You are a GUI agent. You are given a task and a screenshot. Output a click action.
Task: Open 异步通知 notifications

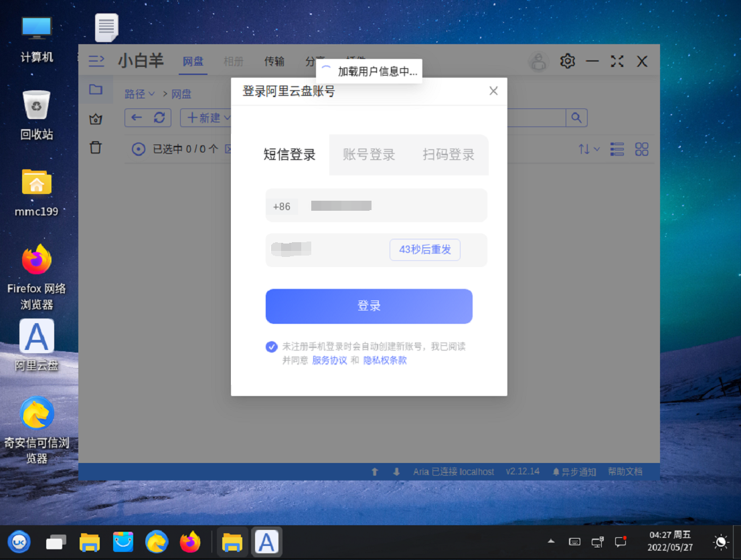574,472
